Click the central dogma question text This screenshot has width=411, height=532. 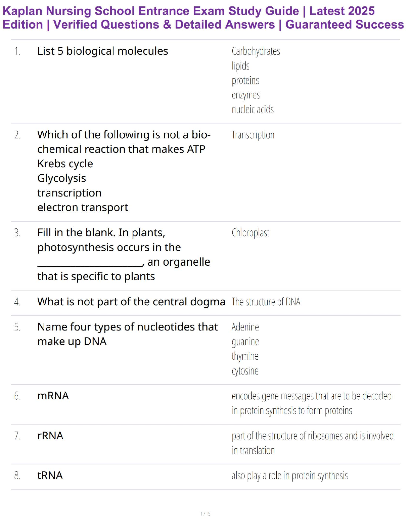click(131, 302)
